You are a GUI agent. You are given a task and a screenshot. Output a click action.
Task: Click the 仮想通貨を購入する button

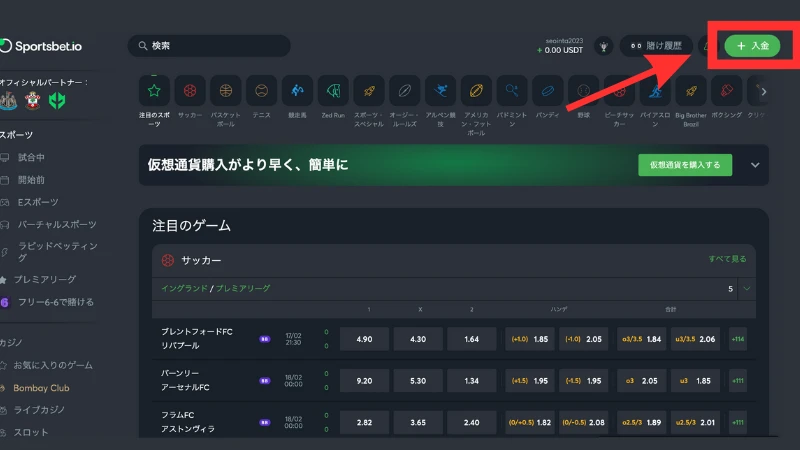tap(685, 165)
